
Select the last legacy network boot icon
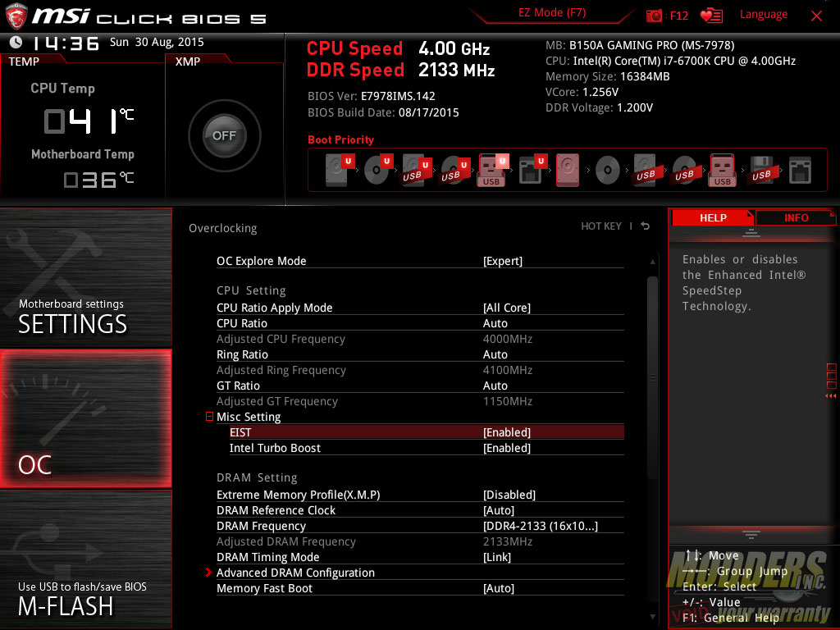(800, 171)
